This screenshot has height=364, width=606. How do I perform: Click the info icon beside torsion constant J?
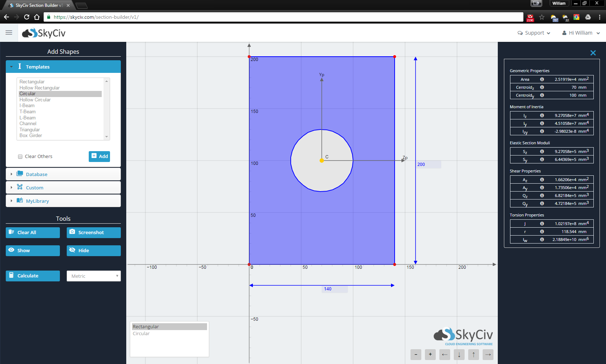tap(542, 224)
